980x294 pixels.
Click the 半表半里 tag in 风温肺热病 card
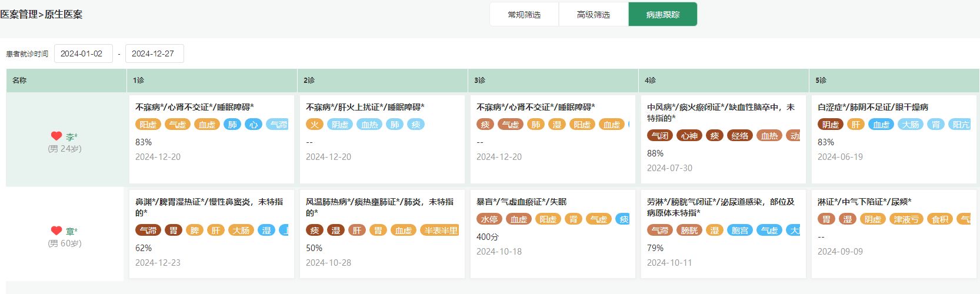click(441, 230)
